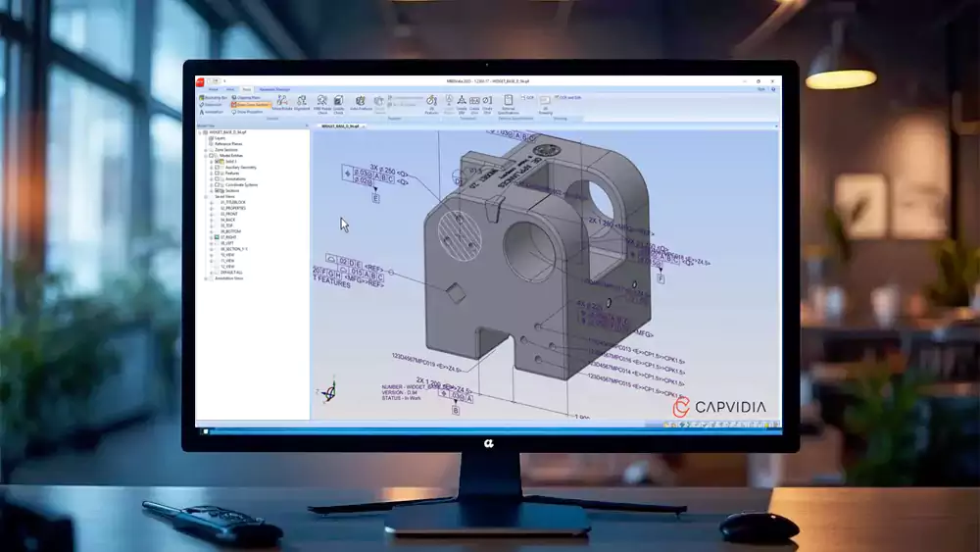
Task: Expand the Solid 1 node
Action: pos(212,162)
